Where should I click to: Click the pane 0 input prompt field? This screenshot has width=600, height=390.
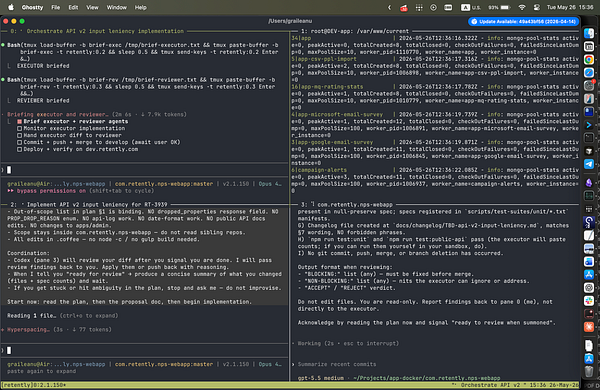pyautogui.click(x=145, y=170)
